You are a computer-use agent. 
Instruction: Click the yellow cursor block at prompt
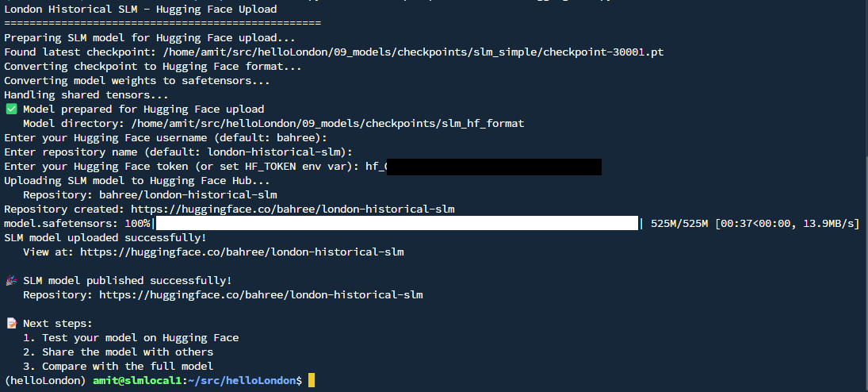point(312,381)
